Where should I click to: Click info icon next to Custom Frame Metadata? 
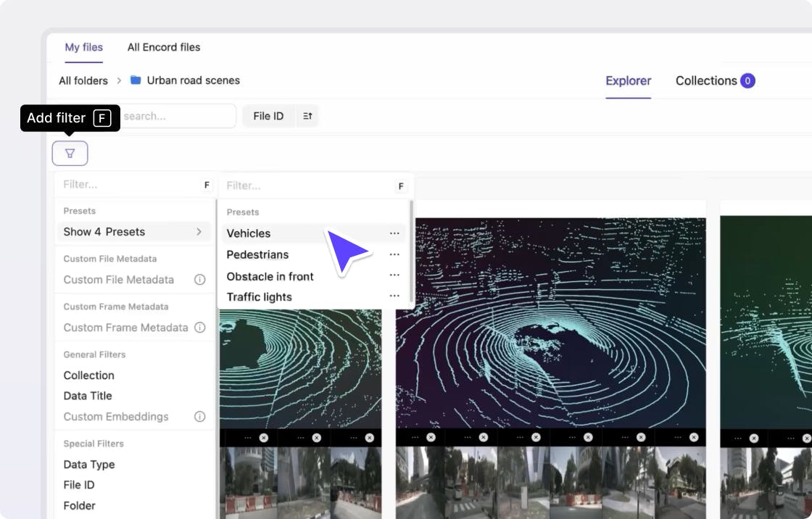[199, 328]
